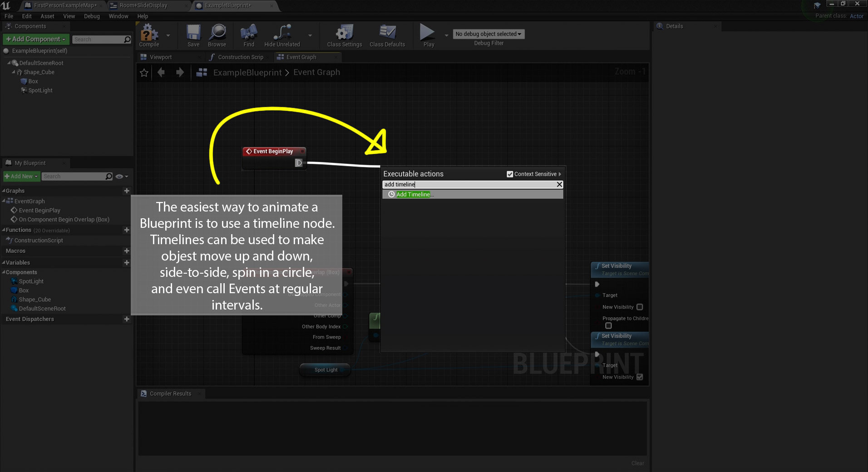This screenshot has height=472, width=868.
Task: Open the Add Component dropdown
Action: pos(36,39)
